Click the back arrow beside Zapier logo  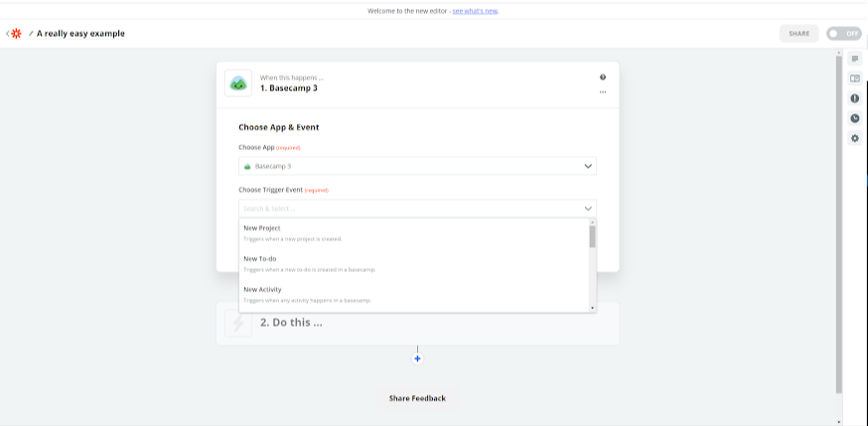pyautogui.click(x=8, y=34)
